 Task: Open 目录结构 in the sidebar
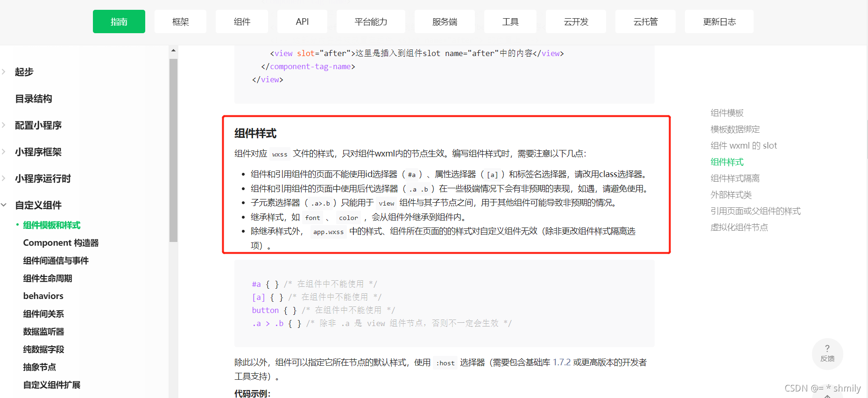point(34,99)
